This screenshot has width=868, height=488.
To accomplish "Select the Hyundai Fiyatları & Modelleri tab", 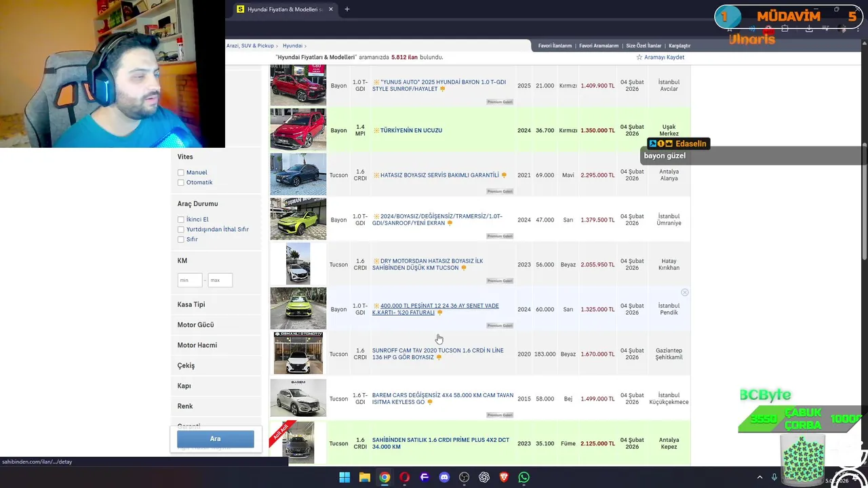I will point(285,9).
